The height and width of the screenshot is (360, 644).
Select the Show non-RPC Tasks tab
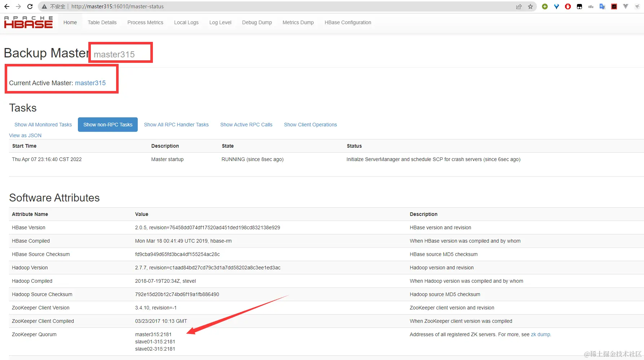coord(108,125)
